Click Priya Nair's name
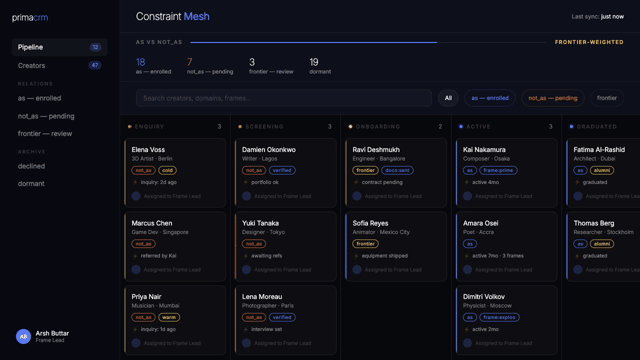Screen dimensions: 640x360 click(147, 297)
